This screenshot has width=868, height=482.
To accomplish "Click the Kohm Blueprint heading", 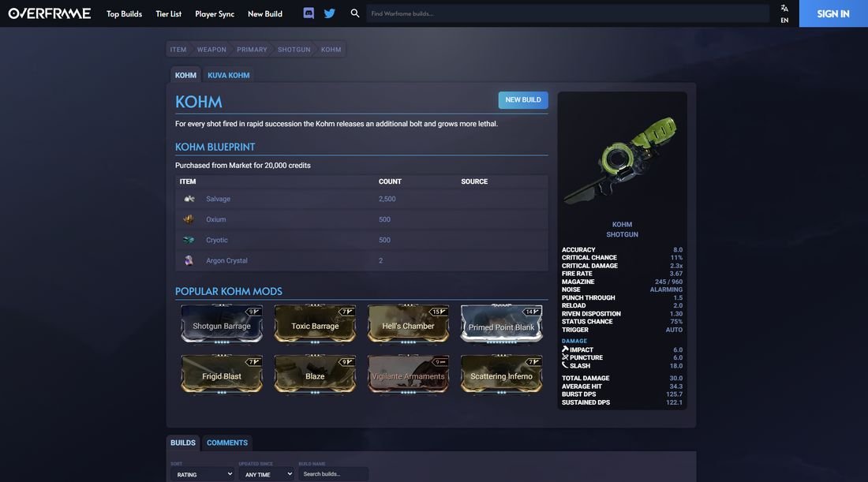I will (215, 147).
